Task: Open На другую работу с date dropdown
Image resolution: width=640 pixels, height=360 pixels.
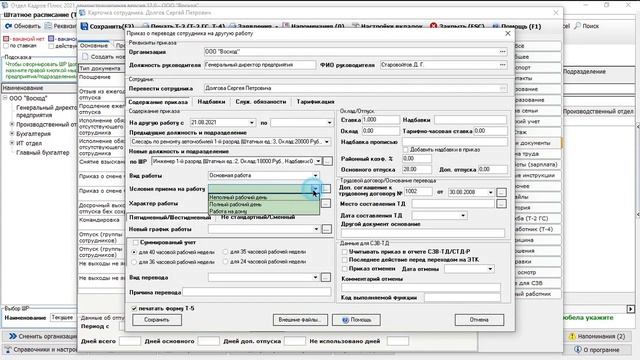Action: (251, 123)
